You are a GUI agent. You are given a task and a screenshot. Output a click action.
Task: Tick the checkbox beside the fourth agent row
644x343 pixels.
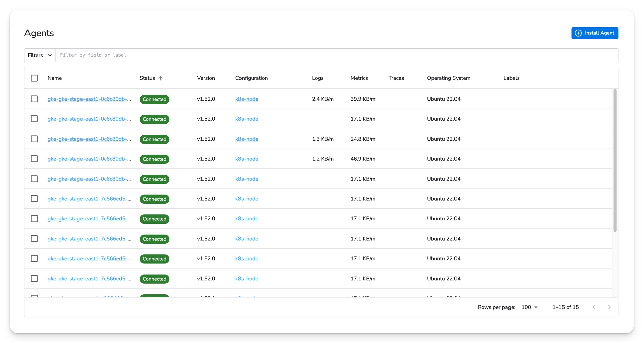(34, 159)
